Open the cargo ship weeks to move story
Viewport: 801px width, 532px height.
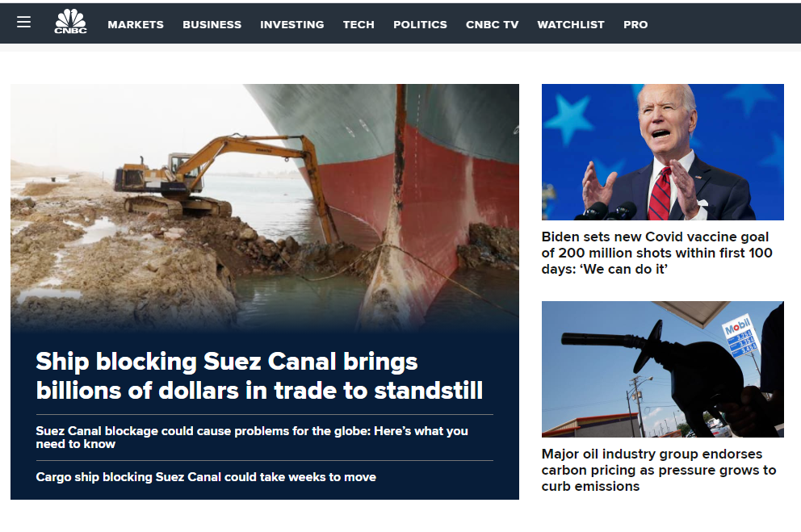[206, 477]
